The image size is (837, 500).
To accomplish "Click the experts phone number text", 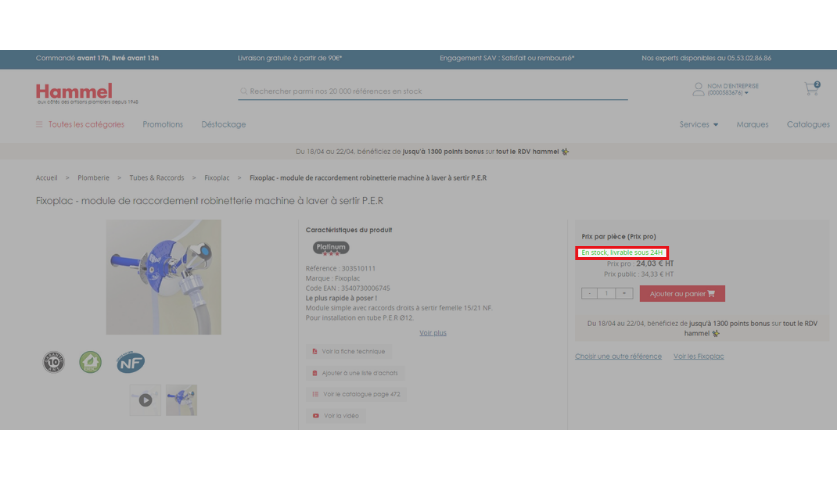I will (x=706, y=58).
